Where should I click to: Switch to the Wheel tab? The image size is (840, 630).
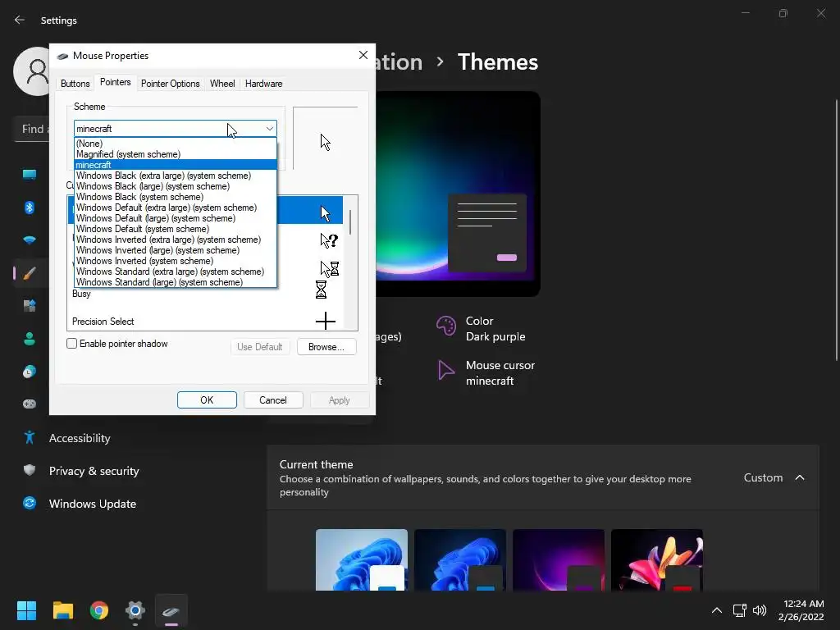click(222, 84)
